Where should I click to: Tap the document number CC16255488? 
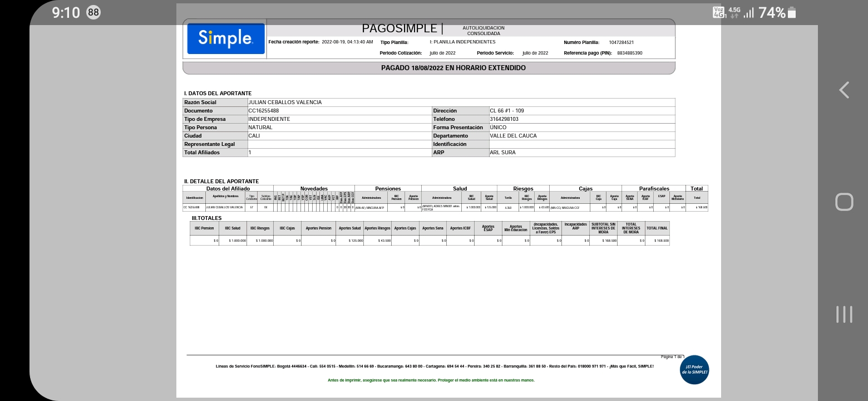(263, 111)
